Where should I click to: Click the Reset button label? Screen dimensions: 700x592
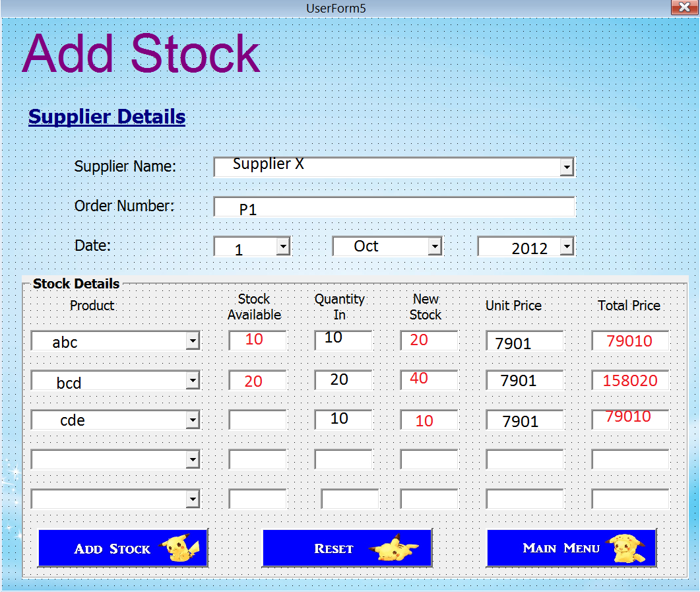point(333,548)
